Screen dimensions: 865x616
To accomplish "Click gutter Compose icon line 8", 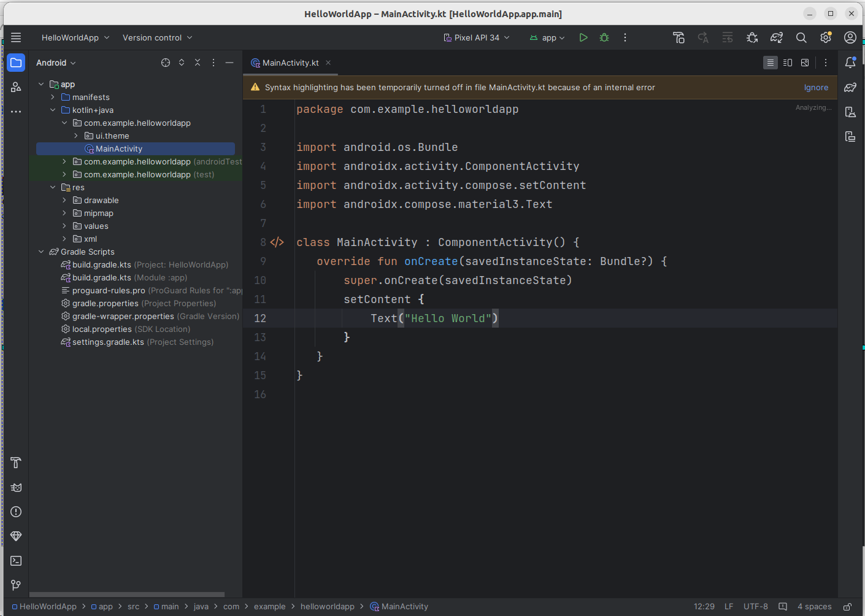I will coord(277,242).
